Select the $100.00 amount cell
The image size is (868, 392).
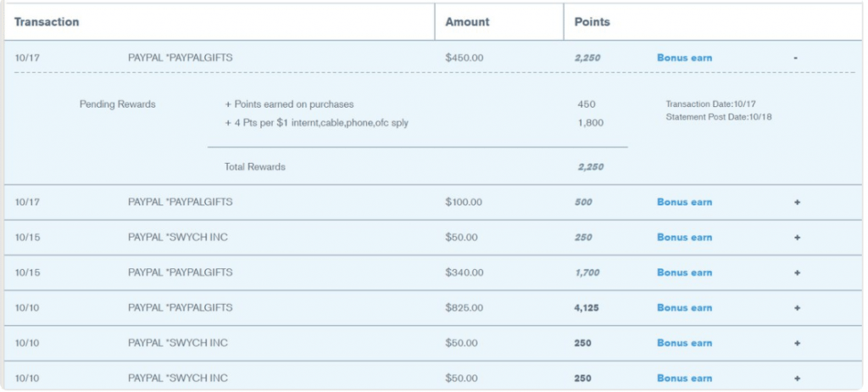464,203
